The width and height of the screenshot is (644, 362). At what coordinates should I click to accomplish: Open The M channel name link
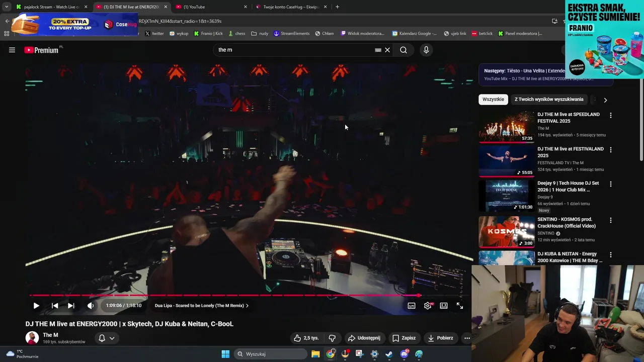tap(50, 335)
